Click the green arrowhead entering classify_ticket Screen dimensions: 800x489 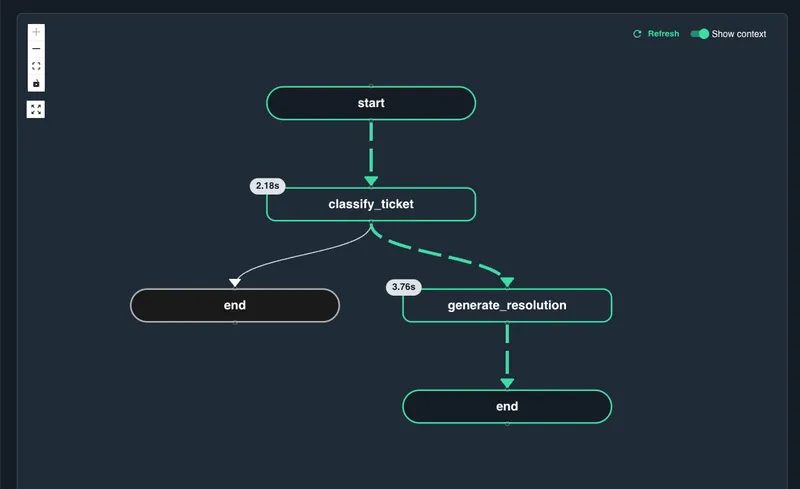point(371,181)
